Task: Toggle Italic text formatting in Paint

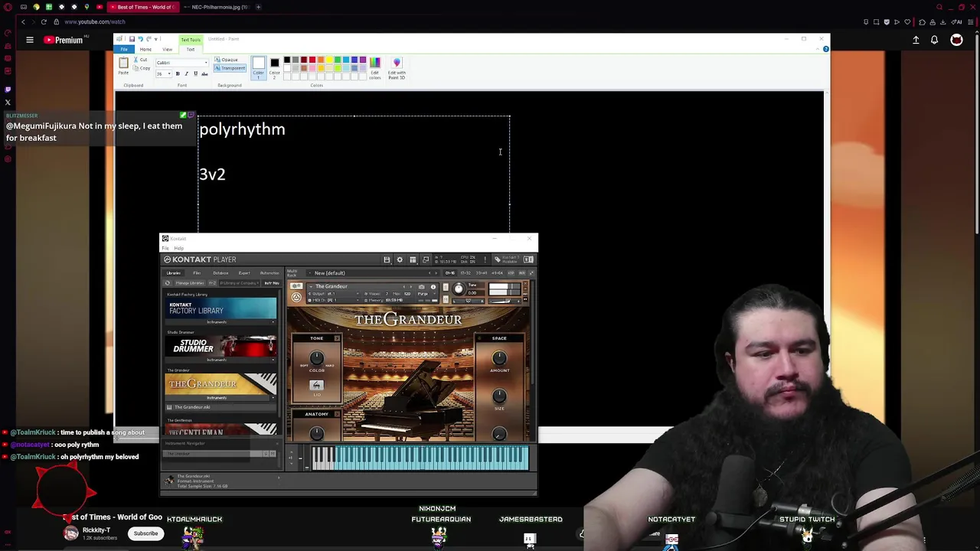Action: click(186, 73)
